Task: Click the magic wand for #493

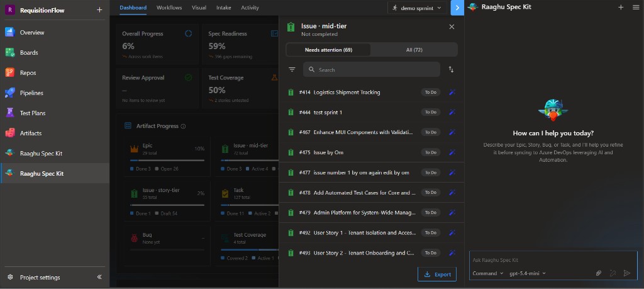Action: click(x=452, y=253)
